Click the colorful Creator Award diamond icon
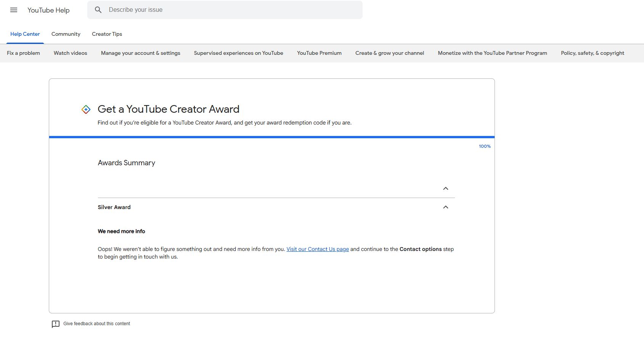 pyautogui.click(x=86, y=110)
